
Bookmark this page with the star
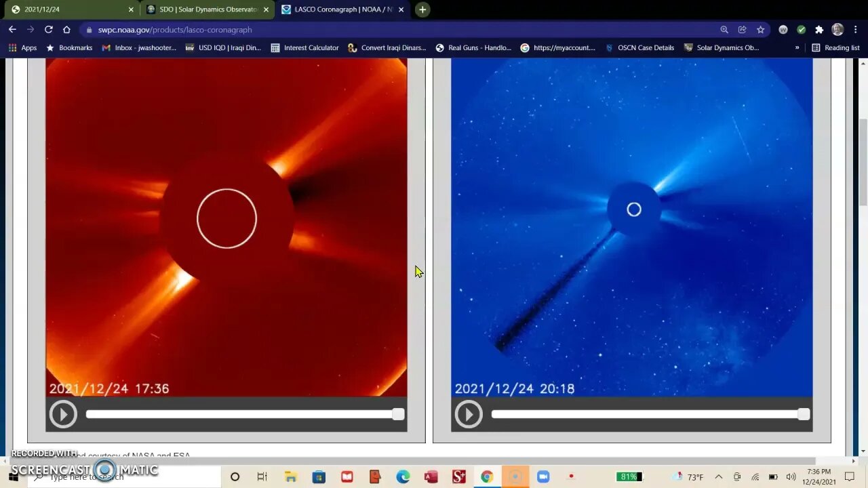tap(761, 30)
